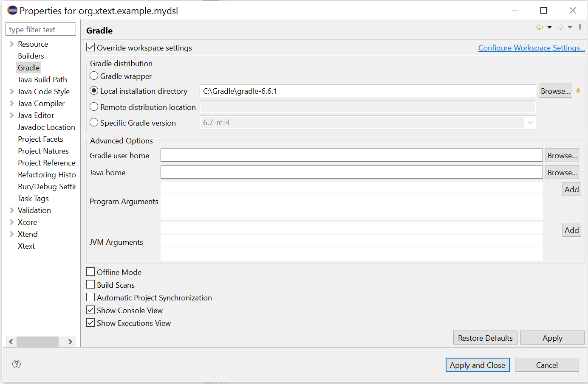Cancel the properties dialog
This screenshot has width=588, height=384.
547,365
